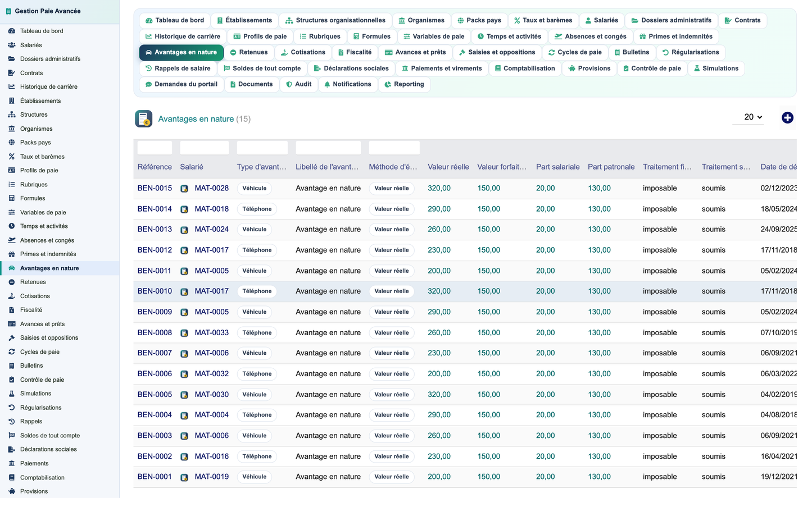Open Avances et prêts in sidebar

(x=42, y=324)
